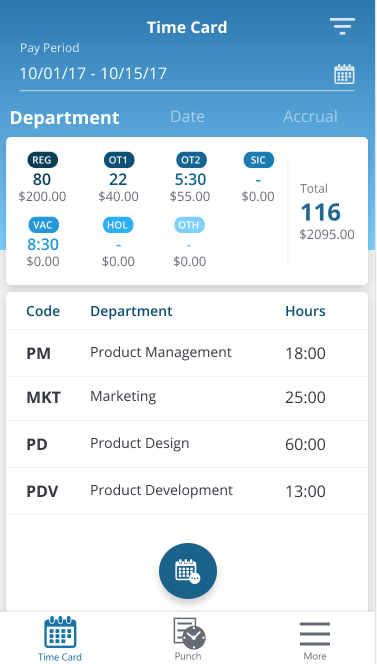377x664 pixels.
Task: Select the VAC vacation badge
Action: coord(44,225)
